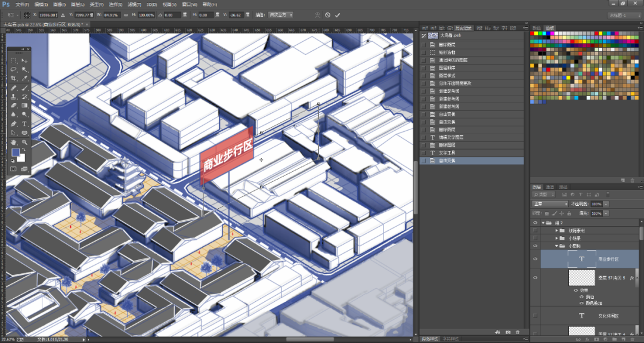Screen dimensions: 644x343
Task: Expand the 小场景 layer group
Action: (x=557, y=238)
